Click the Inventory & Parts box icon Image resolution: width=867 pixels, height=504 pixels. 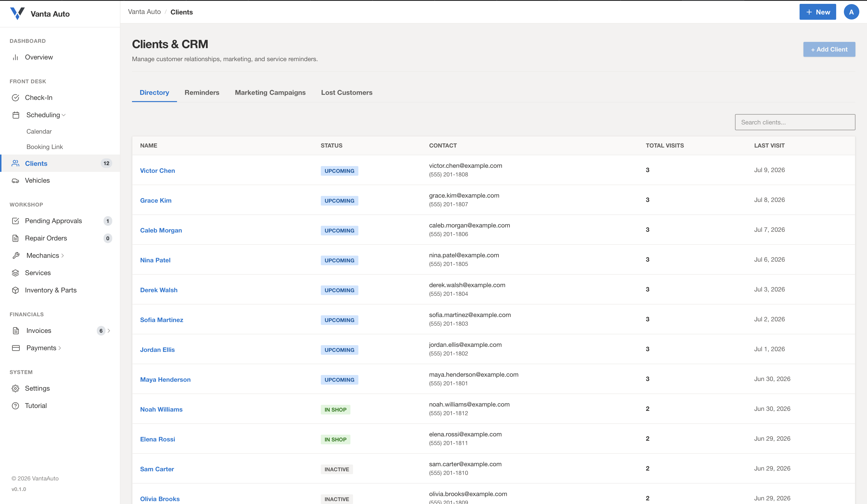[15, 290]
